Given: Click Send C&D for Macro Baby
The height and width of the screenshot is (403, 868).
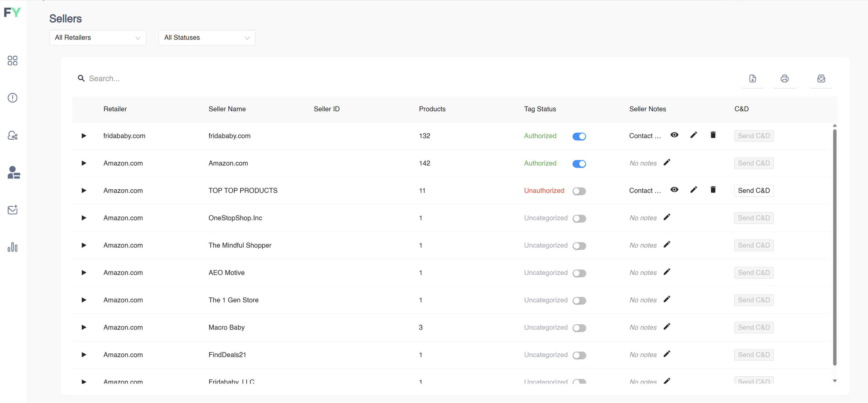Looking at the screenshot, I should click(x=754, y=327).
